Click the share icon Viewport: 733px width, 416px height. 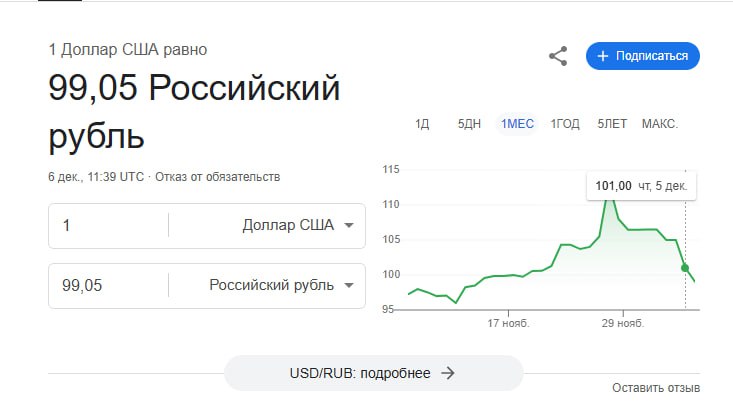(x=558, y=56)
